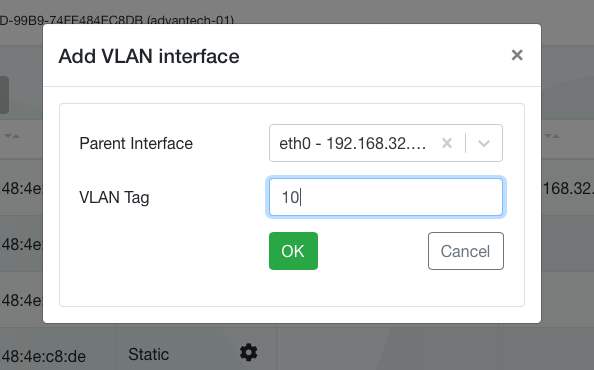
Task: Clear the selected eth0 parent interface
Action: click(x=447, y=143)
